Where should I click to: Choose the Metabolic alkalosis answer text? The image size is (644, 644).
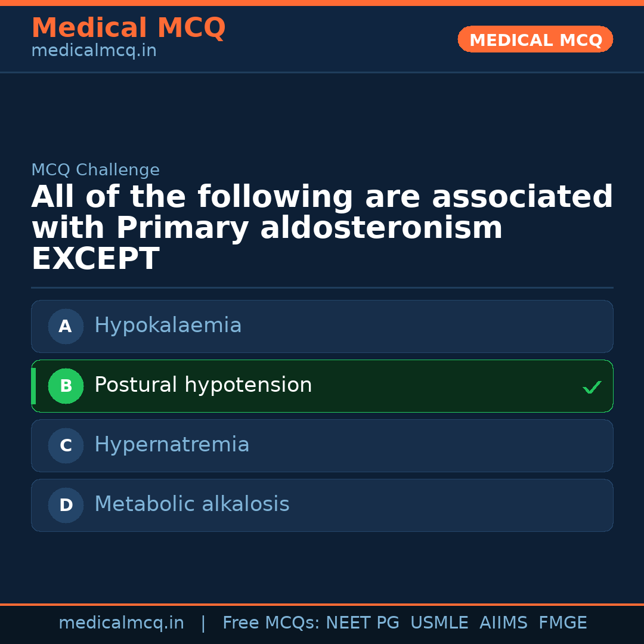[191, 504]
